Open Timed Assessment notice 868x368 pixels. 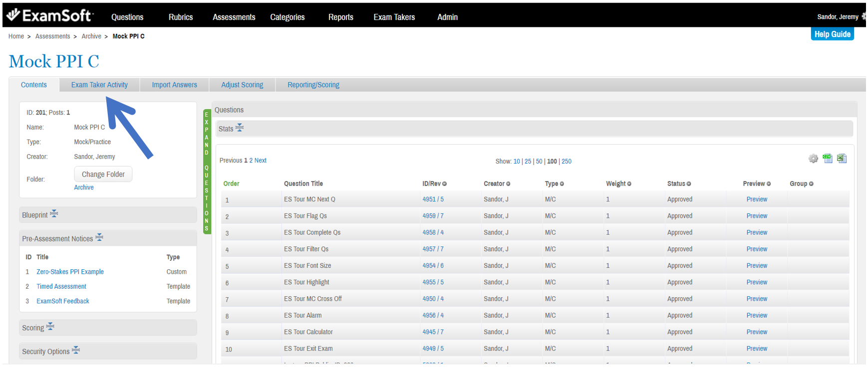click(x=61, y=287)
